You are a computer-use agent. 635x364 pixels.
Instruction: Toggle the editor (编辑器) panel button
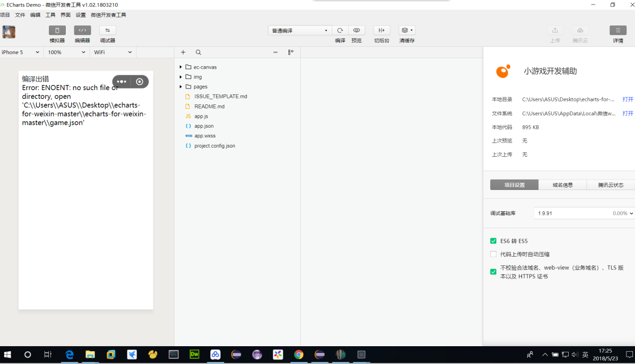point(83,31)
